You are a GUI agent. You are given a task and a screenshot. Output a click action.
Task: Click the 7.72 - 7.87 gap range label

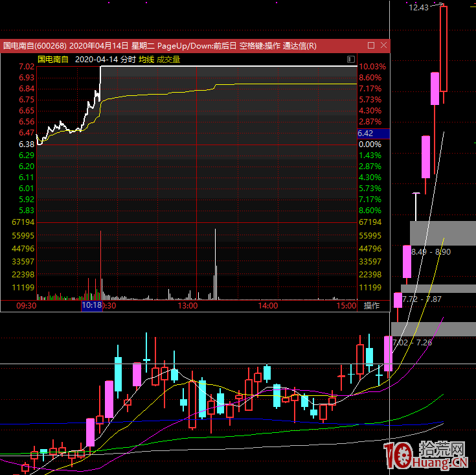point(422,299)
